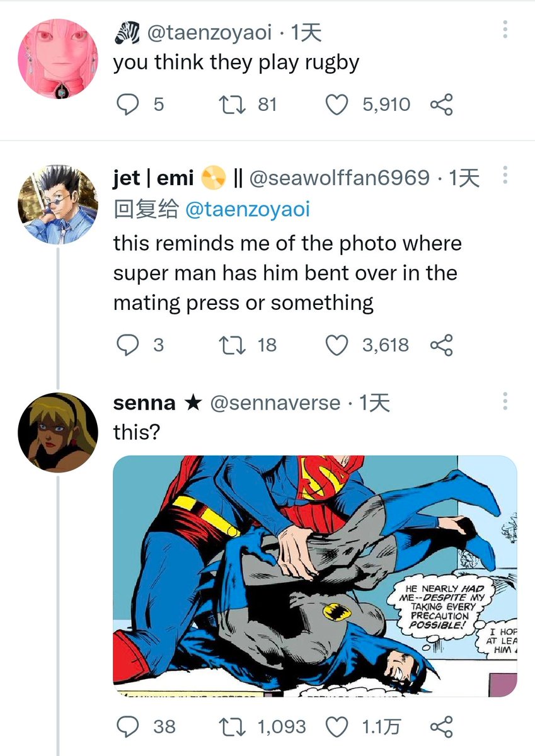Like senna's tweet with 1.1万 likes
The width and height of the screenshot is (535, 756).
point(337,726)
